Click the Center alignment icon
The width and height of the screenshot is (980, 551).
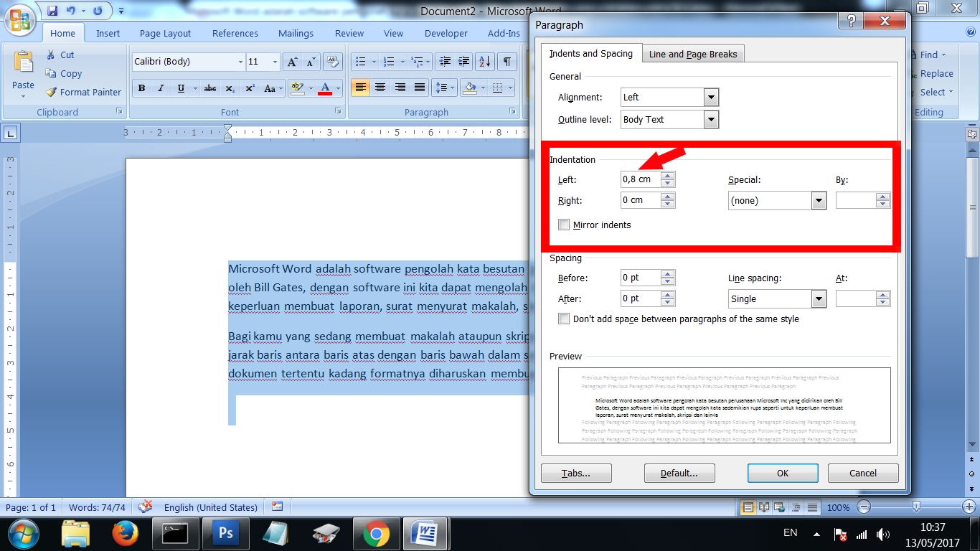(x=380, y=88)
